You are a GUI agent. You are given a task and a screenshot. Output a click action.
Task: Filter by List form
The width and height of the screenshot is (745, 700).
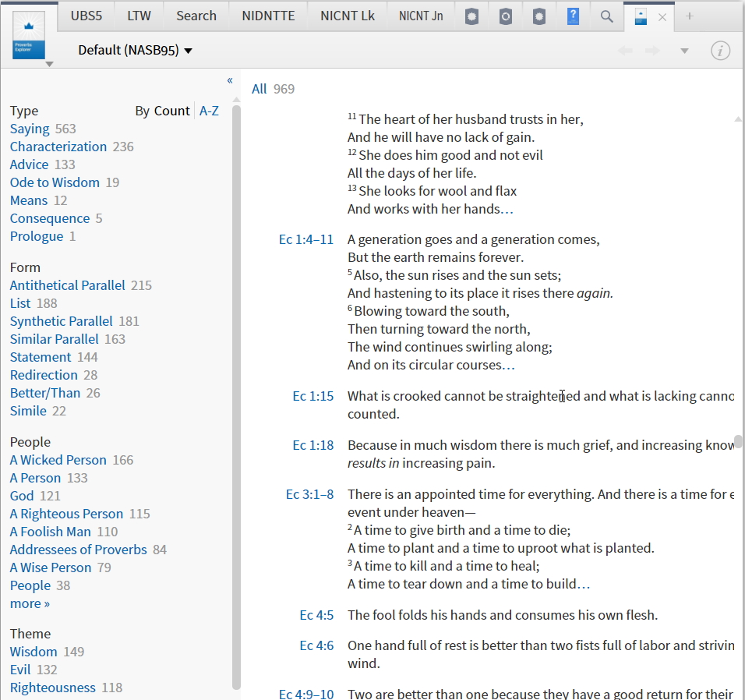point(20,303)
